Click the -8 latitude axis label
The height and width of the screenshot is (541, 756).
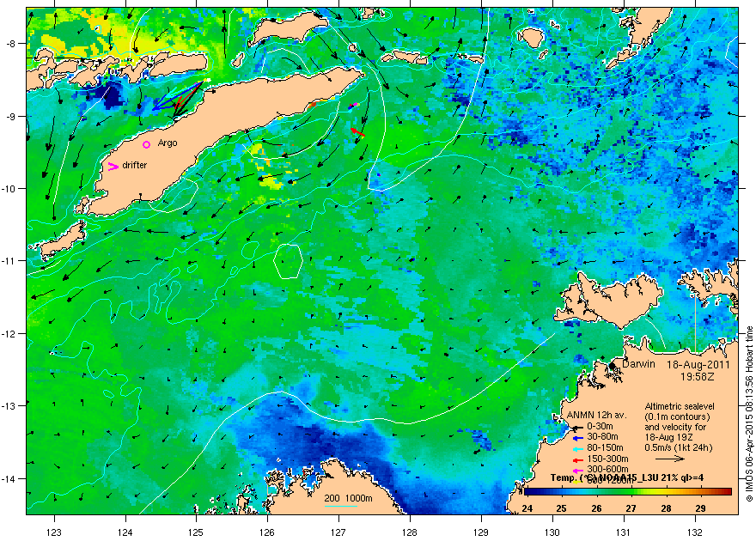[10, 43]
